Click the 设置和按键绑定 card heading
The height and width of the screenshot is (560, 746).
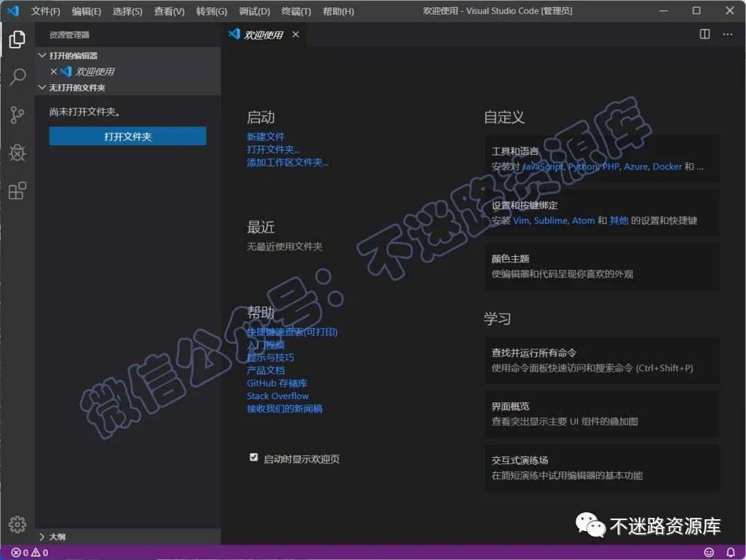pyautogui.click(x=524, y=205)
